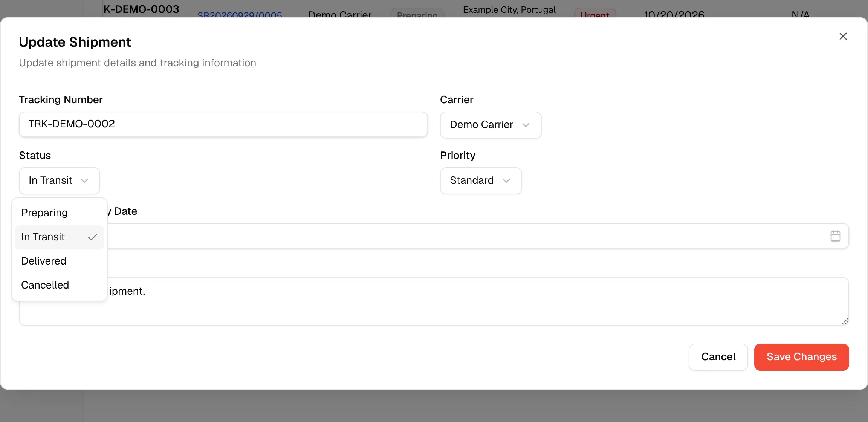Cancel the shipment update
Screen dimensions: 868x422
pyautogui.click(x=718, y=357)
